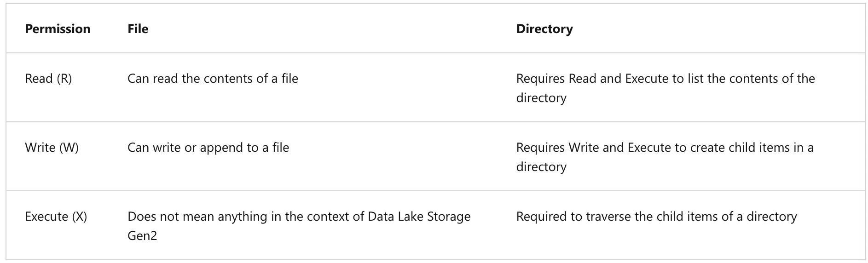The width and height of the screenshot is (868, 263).
Task: Click the Write (W) permission cell
Action: (52, 148)
